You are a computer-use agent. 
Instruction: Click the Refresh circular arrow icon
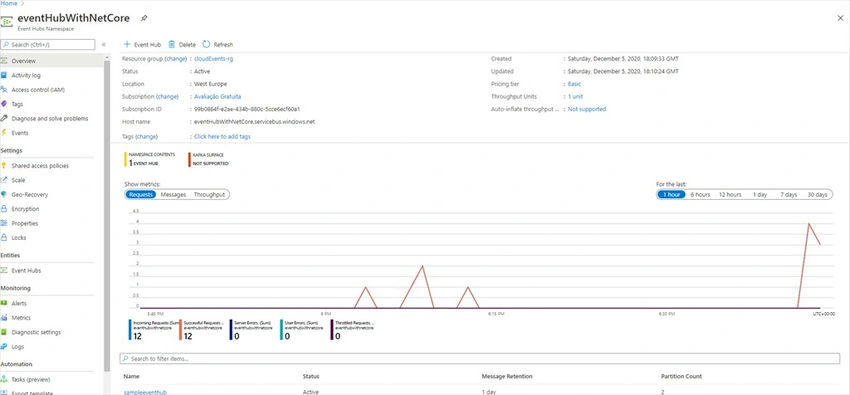(x=206, y=44)
